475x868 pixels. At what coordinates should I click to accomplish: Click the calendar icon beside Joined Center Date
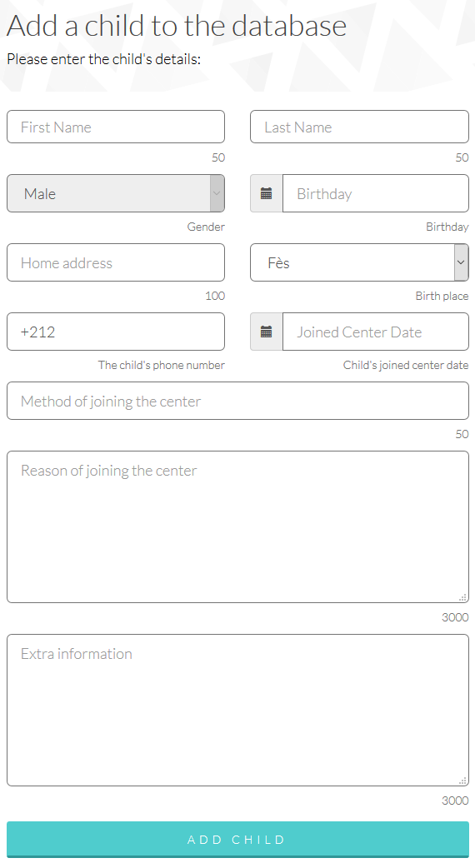(x=267, y=332)
